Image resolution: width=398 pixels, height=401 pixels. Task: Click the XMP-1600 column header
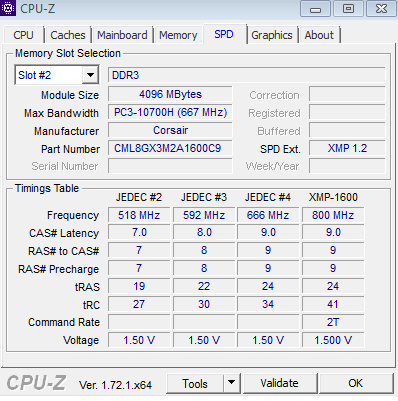[x=333, y=197]
